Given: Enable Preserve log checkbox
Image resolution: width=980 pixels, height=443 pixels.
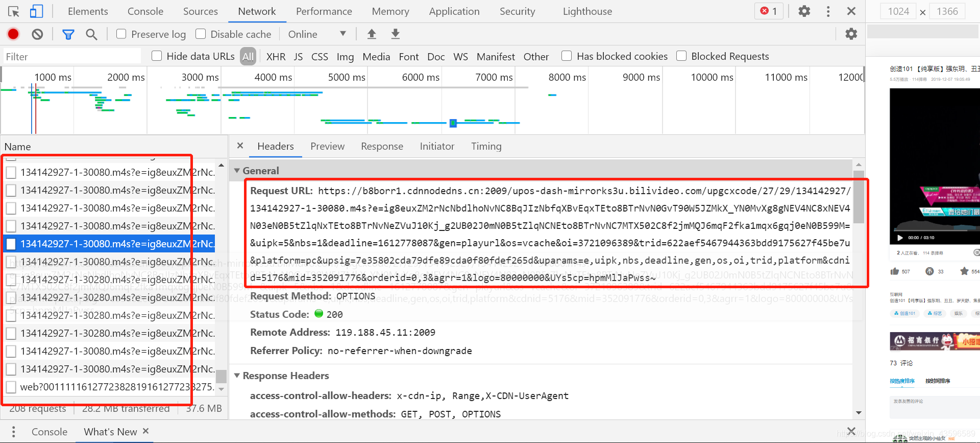Looking at the screenshot, I should [x=121, y=34].
